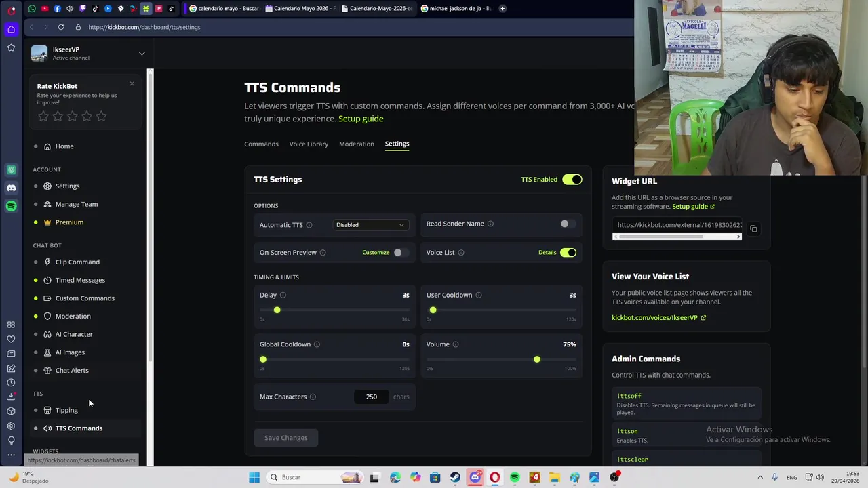The image size is (868, 488).
Task: Show info tooltip for User Cooldown
Action: point(479,295)
